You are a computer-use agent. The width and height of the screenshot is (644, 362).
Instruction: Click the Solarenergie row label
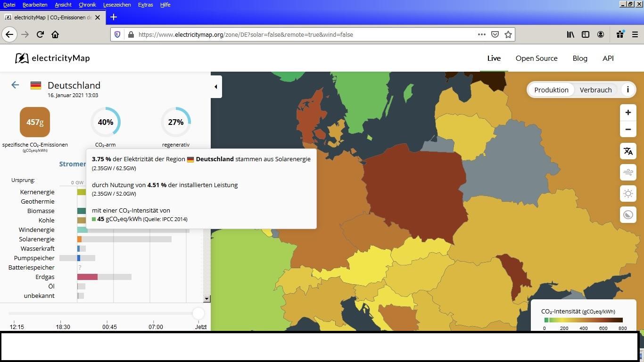pos(37,239)
